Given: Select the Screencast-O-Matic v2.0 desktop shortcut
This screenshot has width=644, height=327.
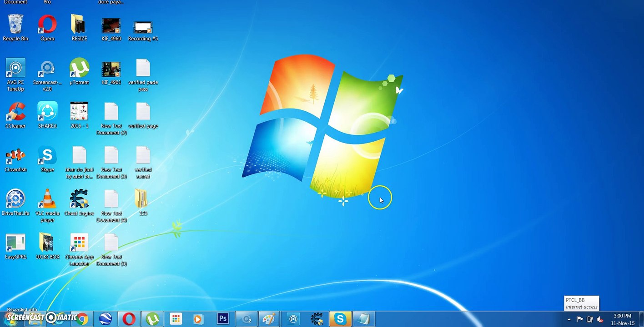Looking at the screenshot, I should pos(47,75).
